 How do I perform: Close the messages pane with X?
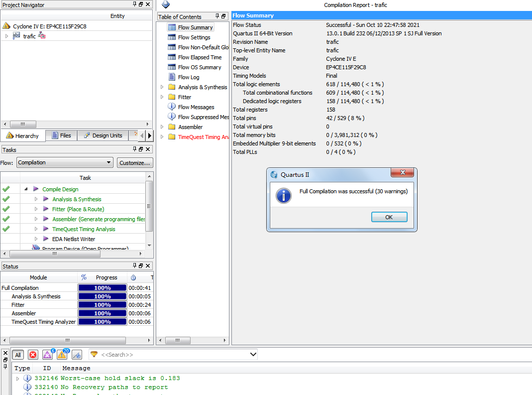click(5, 353)
